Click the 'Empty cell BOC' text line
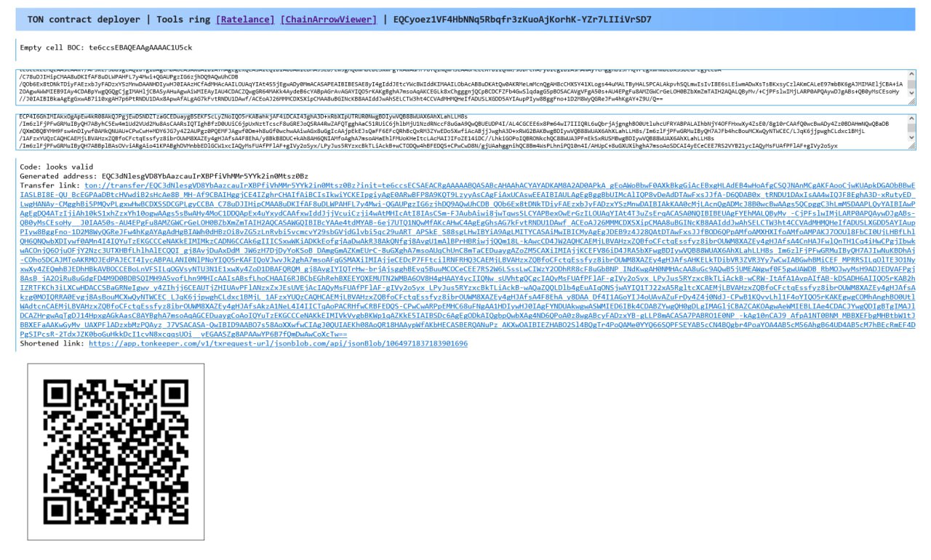The height and width of the screenshot is (560, 931). (106, 47)
